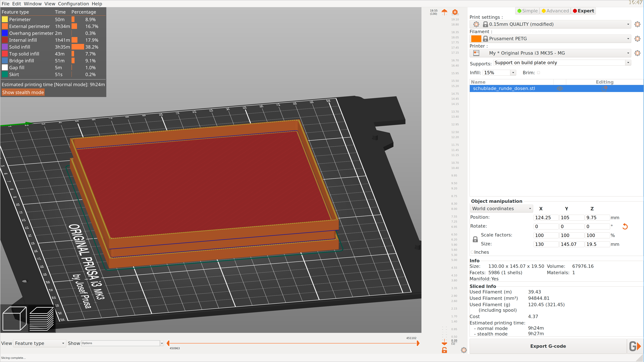Click the Size Y field showing 145.07

point(572,244)
